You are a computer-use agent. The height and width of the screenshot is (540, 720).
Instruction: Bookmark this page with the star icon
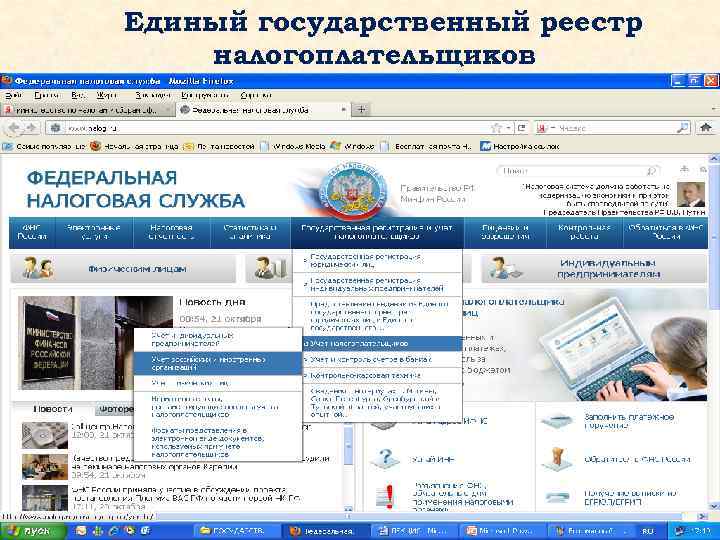pos(496,128)
